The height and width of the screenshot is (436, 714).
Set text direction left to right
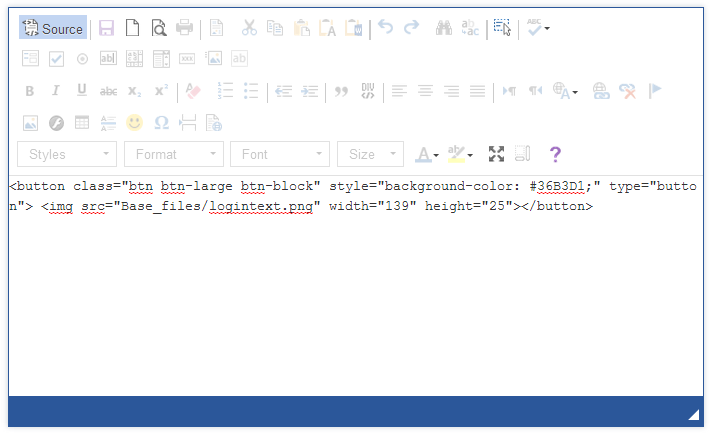point(510,91)
